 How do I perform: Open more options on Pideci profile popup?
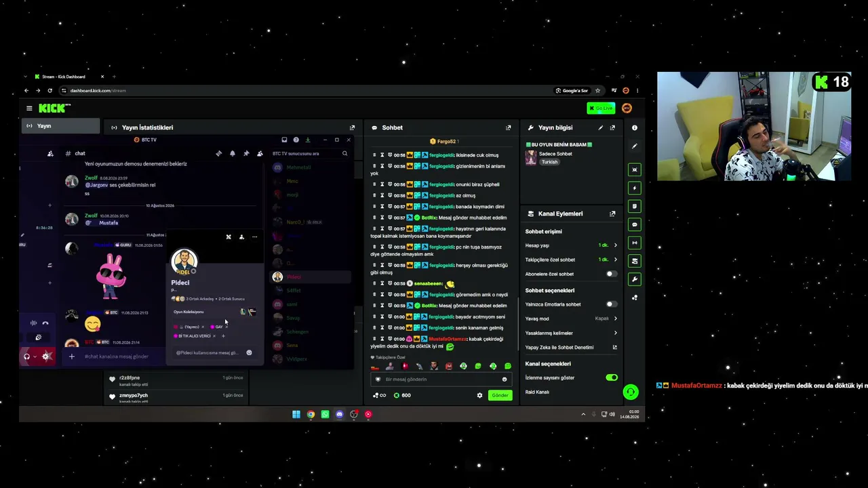coord(254,237)
